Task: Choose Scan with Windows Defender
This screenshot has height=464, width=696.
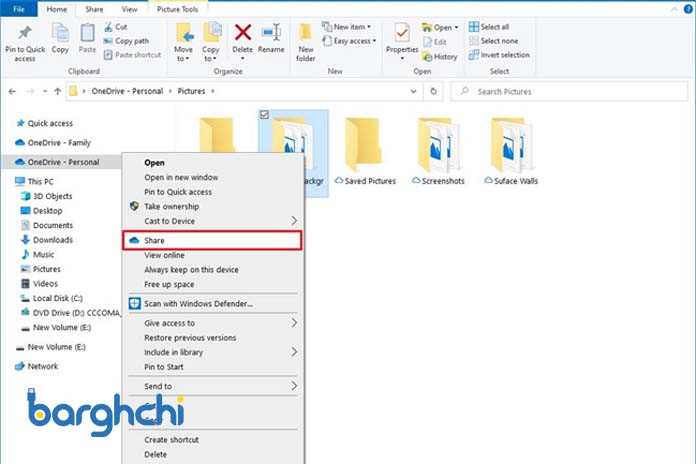Action: pos(214,304)
